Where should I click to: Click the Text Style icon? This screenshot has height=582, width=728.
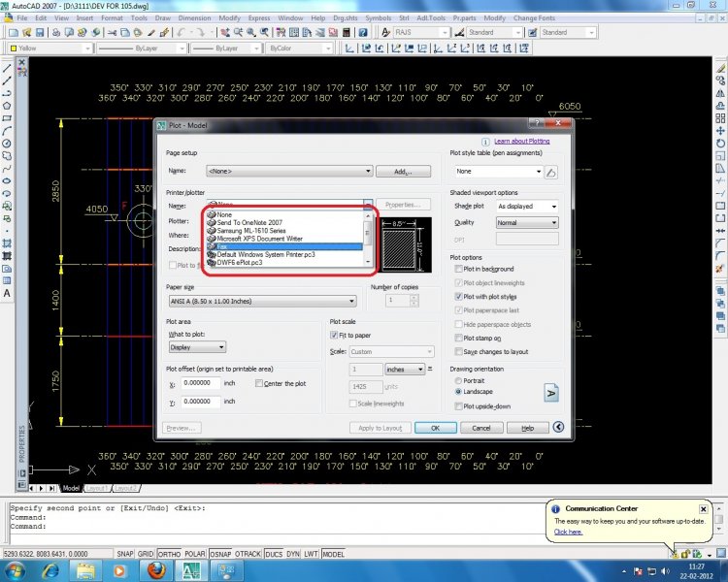[385, 32]
